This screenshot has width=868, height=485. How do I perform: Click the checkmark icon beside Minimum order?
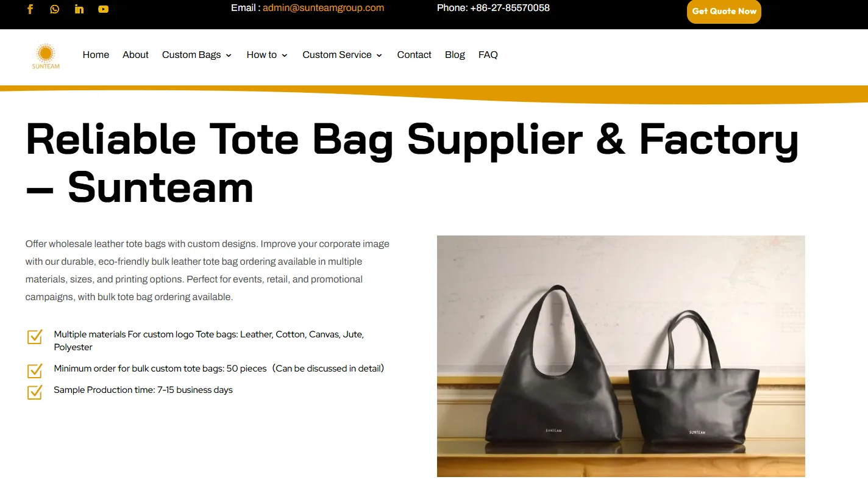(x=35, y=370)
